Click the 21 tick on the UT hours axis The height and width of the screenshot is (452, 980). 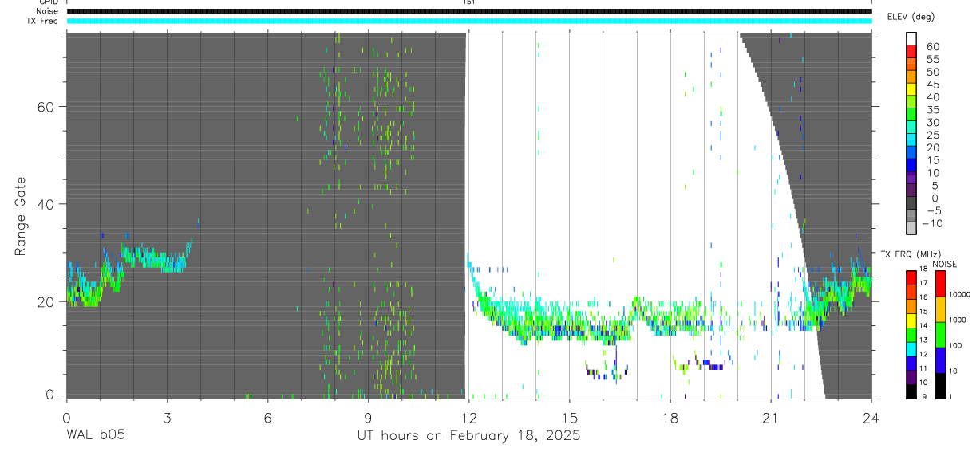pos(771,418)
